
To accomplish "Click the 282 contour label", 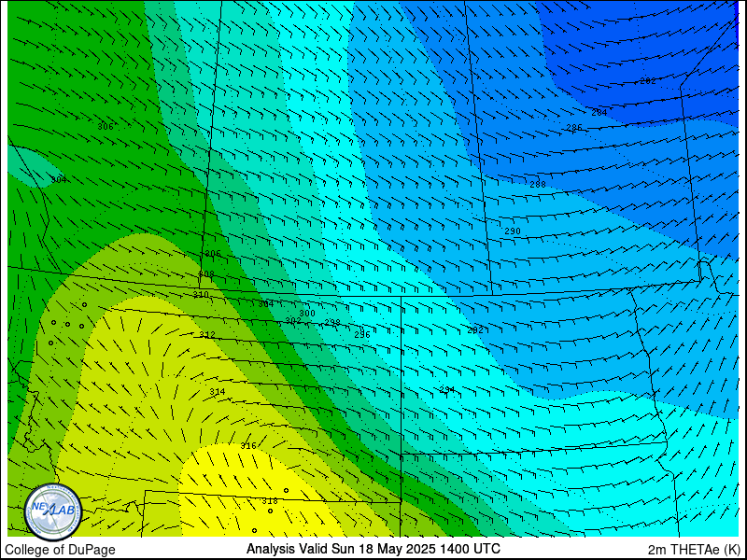I will (647, 81).
